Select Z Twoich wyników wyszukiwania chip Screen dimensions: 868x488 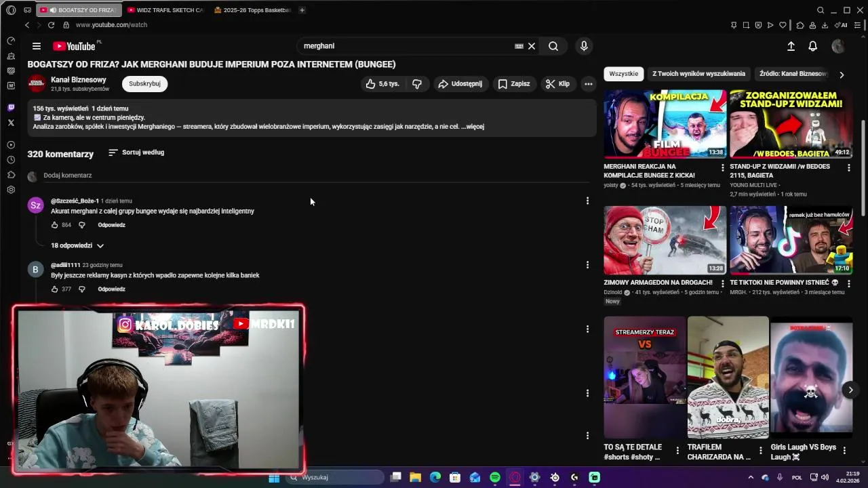tap(698, 74)
